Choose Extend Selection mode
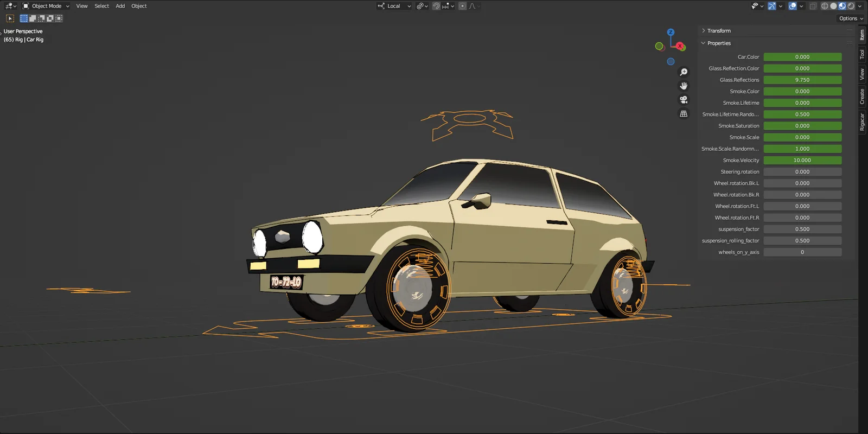 33,18
